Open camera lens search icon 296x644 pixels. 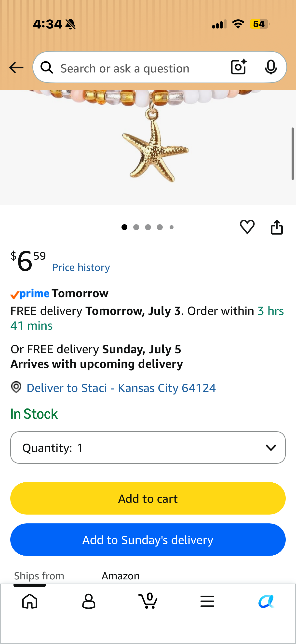(239, 67)
